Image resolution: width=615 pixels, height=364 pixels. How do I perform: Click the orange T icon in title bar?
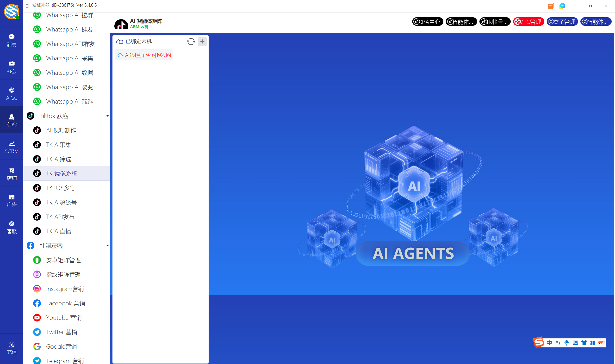[x=551, y=6]
